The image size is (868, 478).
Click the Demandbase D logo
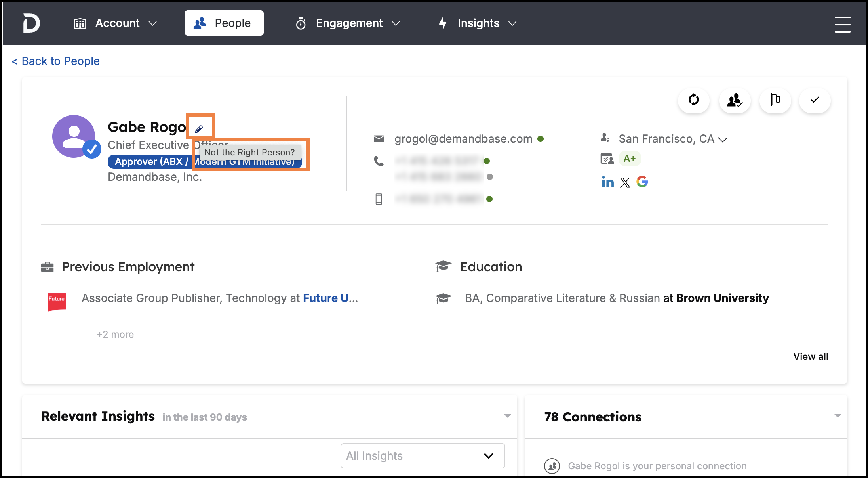tap(31, 23)
